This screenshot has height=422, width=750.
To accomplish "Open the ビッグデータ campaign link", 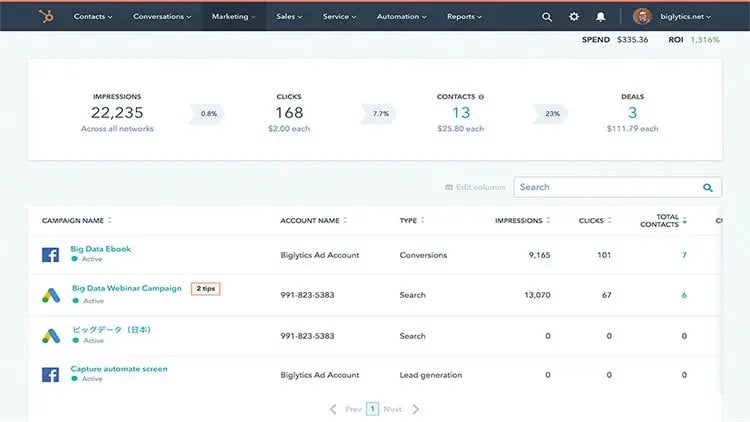I will point(111,329).
